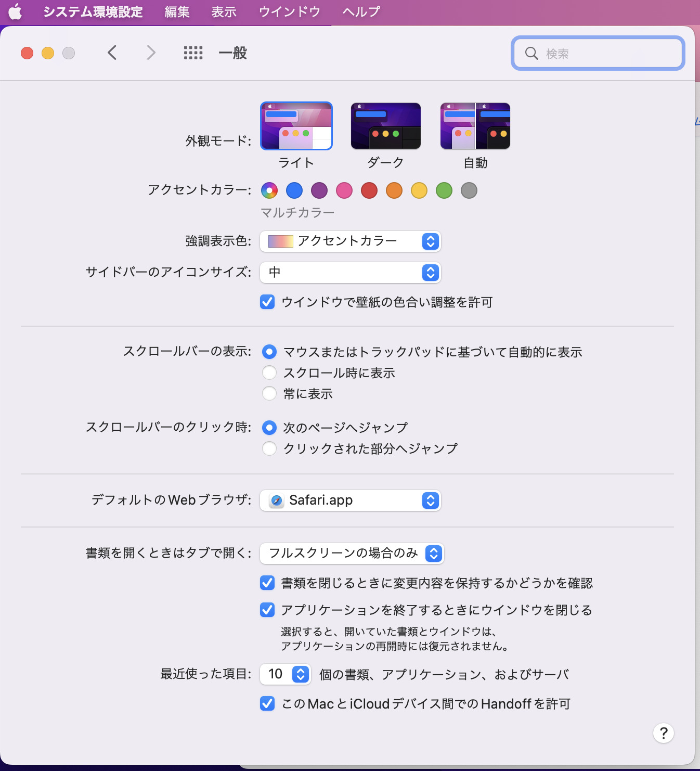Screen dimensions: 700x771
Task: Select クリックされた部分へジャンプ radio button
Action: coord(269,448)
